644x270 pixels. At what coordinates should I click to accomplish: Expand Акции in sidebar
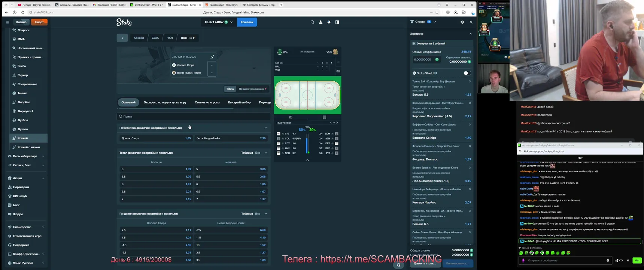[43, 178]
